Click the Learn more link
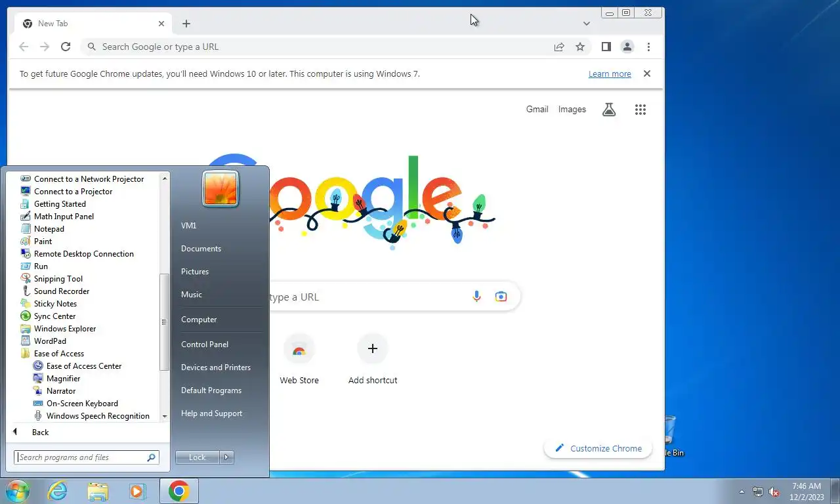The image size is (840, 504). click(610, 74)
